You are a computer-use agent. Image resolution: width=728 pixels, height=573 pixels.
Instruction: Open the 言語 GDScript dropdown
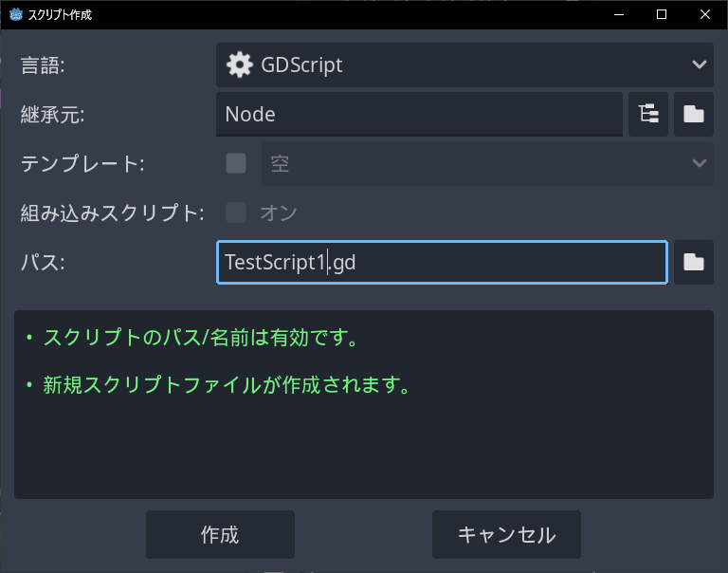click(464, 65)
